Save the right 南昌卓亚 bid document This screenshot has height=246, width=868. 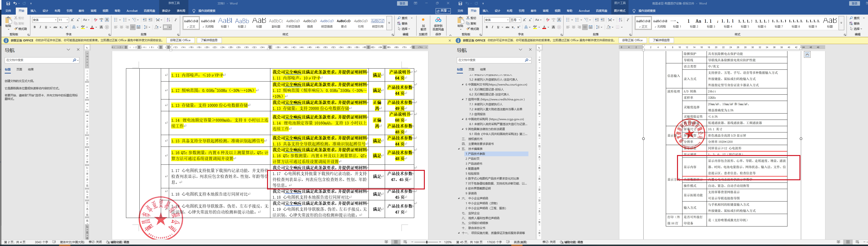click(x=460, y=3)
